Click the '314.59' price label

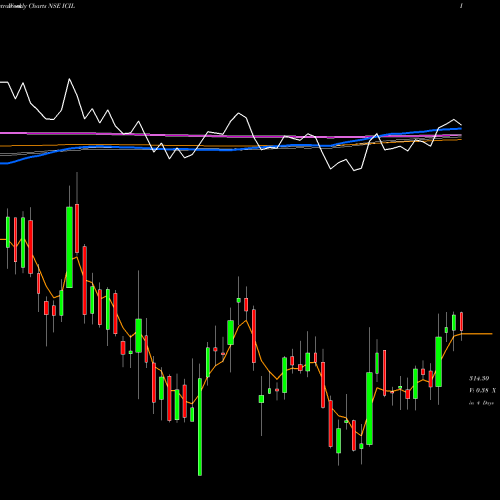[x=479, y=378]
